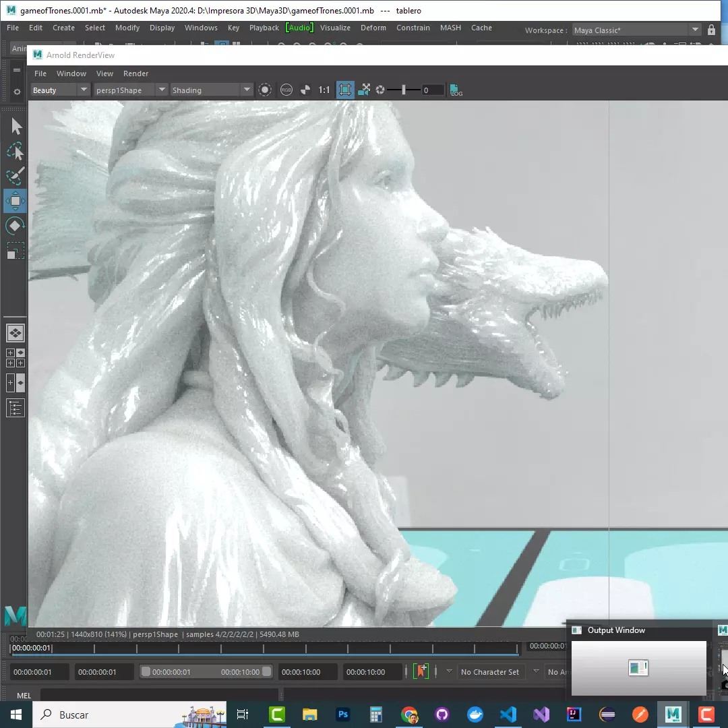Click the MEL command line input

tap(160, 695)
